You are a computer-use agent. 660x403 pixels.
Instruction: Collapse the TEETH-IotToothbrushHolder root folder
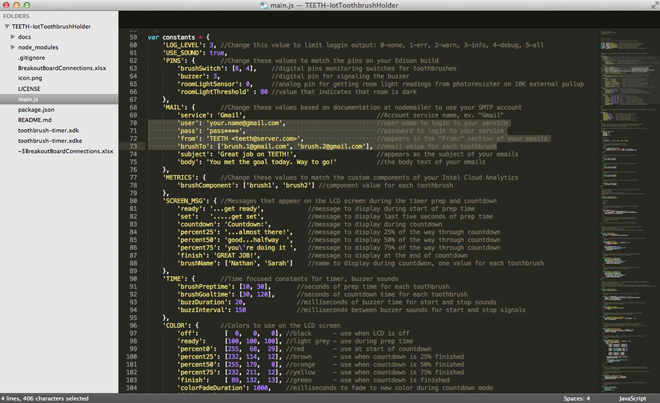click(7, 26)
